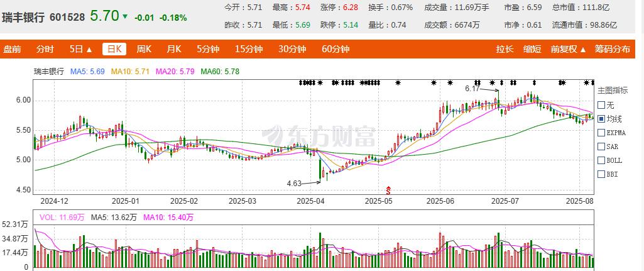Click 市净 0.61 value
This screenshot has width=644, height=271.
(x=534, y=25)
